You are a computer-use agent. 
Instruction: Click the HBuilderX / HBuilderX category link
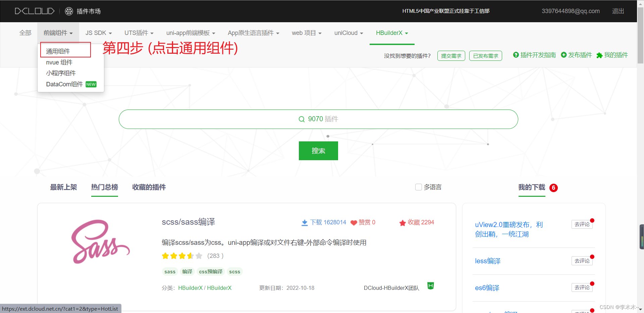(205, 288)
